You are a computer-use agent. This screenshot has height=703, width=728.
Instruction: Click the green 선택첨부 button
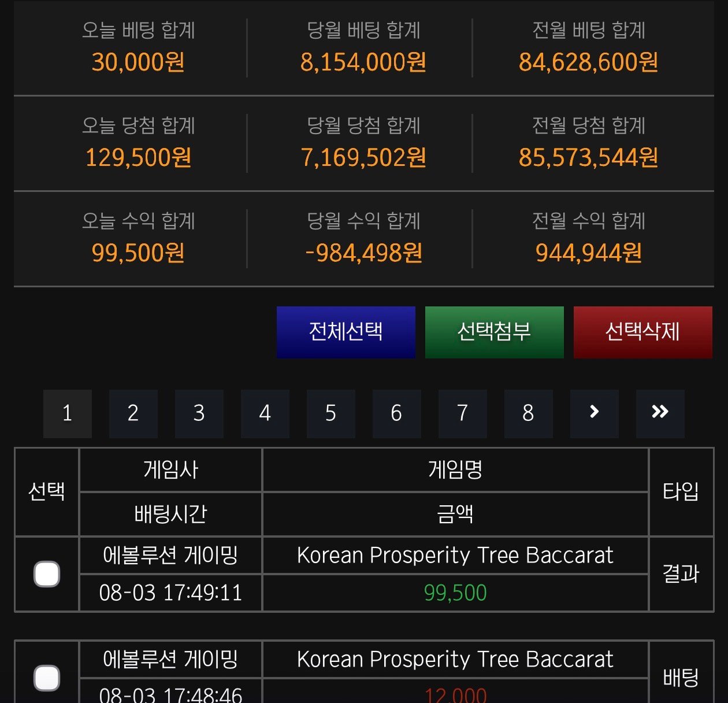coord(494,332)
